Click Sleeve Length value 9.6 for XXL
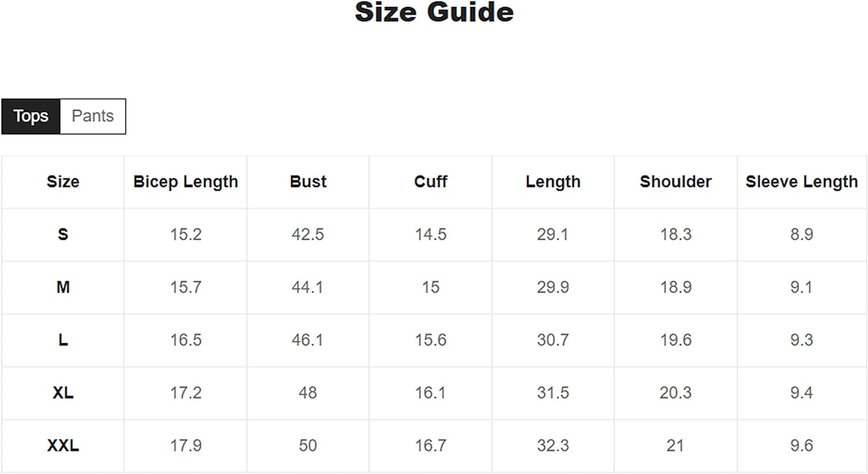This screenshot has height=474, width=868. coord(801,446)
